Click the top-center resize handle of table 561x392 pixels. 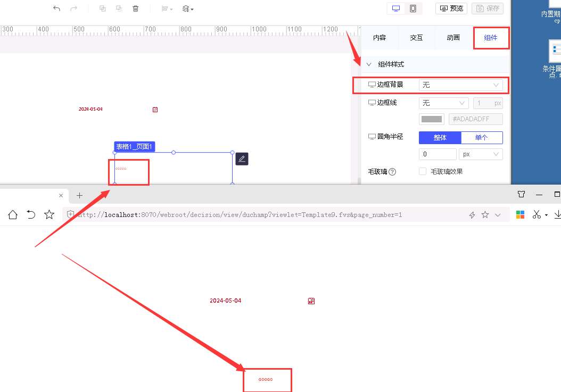tap(174, 152)
